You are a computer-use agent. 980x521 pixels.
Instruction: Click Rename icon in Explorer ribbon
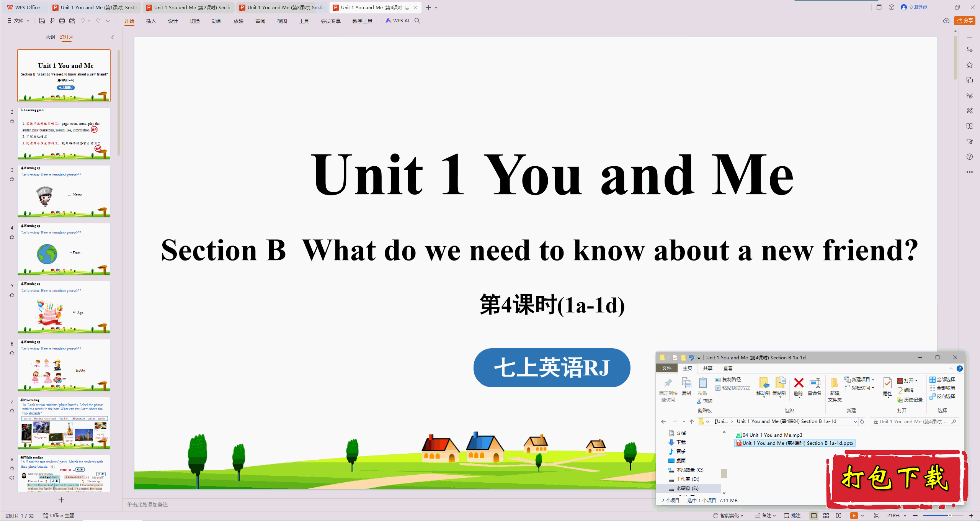click(x=815, y=387)
